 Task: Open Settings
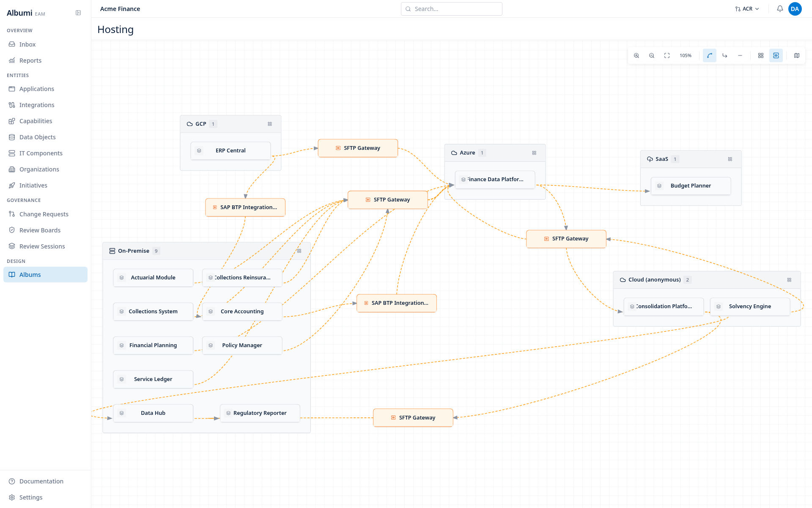click(x=45, y=497)
